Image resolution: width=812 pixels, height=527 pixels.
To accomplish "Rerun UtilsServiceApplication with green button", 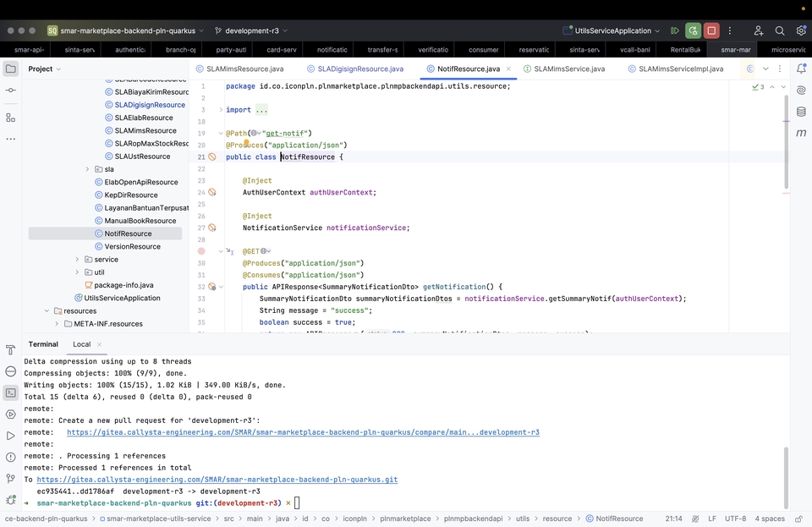I will [x=693, y=30].
